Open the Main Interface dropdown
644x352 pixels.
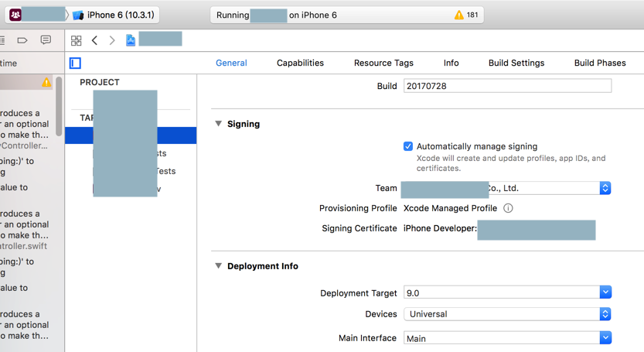[605, 338]
